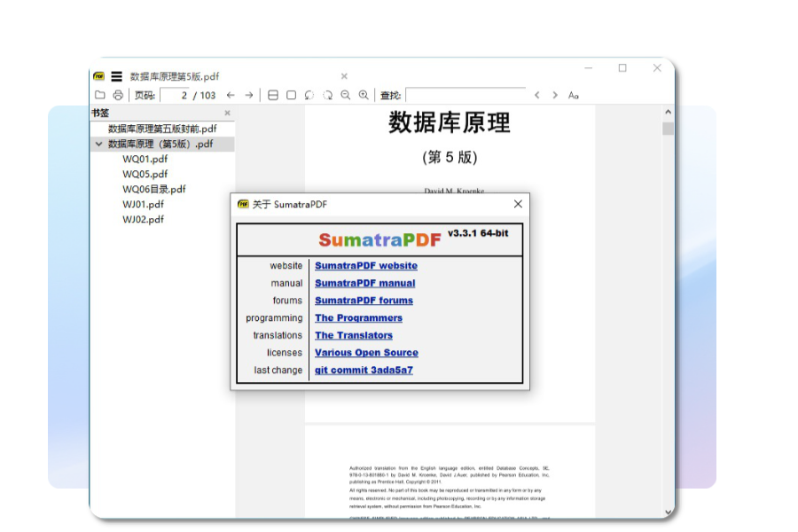This screenshot has width=798, height=532.
Task: Click the page number input field
Action: (x=175, y=95)
